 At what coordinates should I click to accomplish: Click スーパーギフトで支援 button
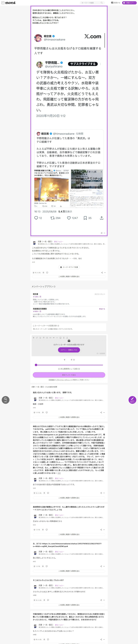[69, 267]
